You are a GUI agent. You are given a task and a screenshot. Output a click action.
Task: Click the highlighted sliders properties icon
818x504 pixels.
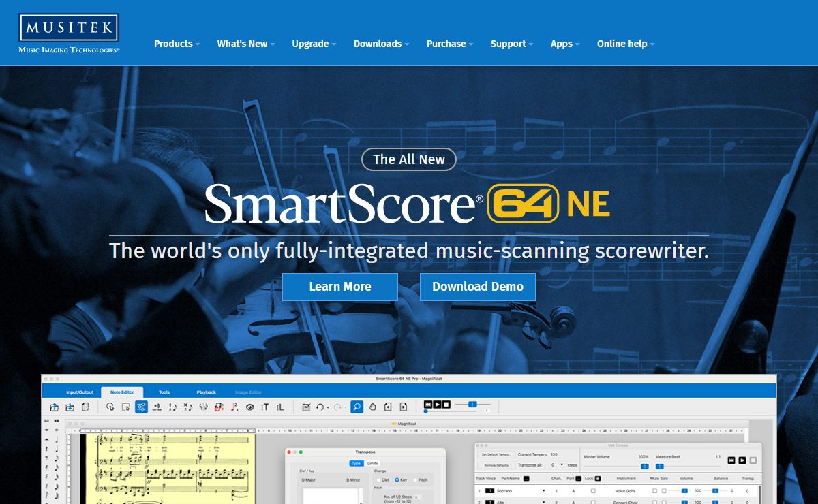pyautogui.click(x=141, y=407)
